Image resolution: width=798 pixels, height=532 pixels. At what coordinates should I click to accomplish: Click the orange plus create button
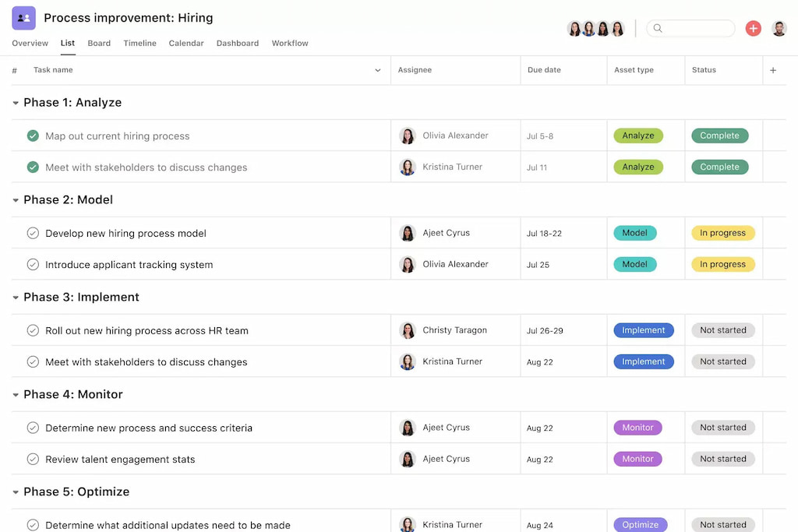753,27
